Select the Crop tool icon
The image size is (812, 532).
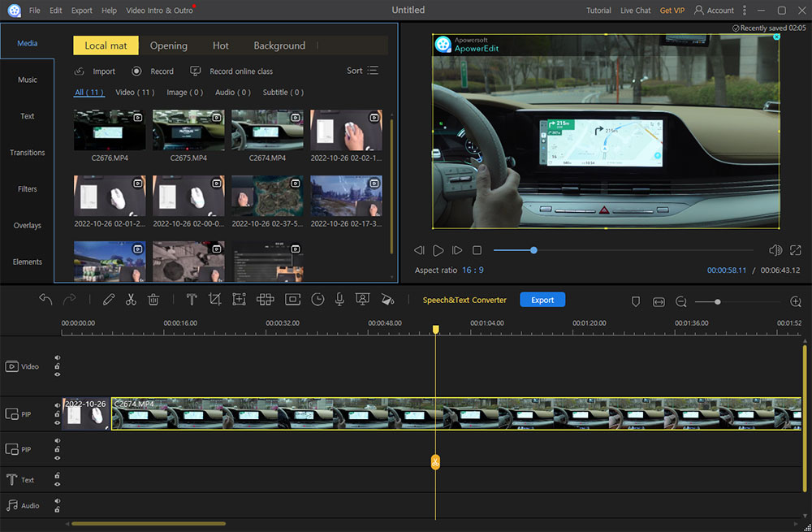(214, 300)
